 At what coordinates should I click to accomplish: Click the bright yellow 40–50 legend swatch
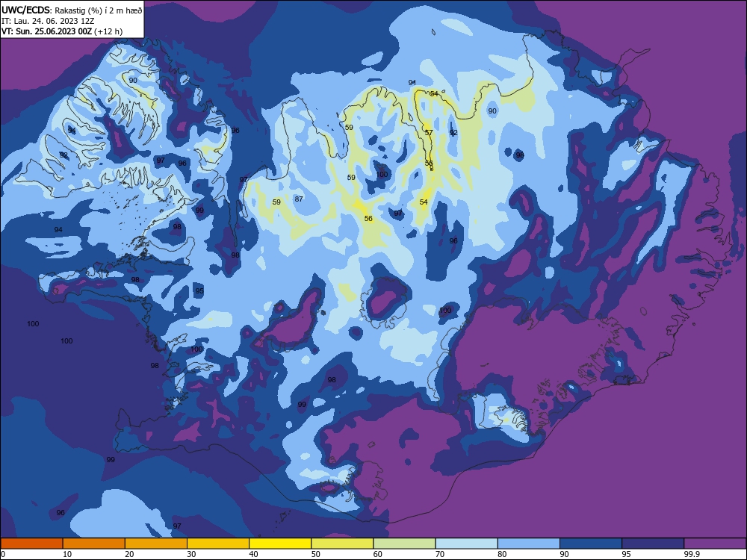click(x=280, y=544)
